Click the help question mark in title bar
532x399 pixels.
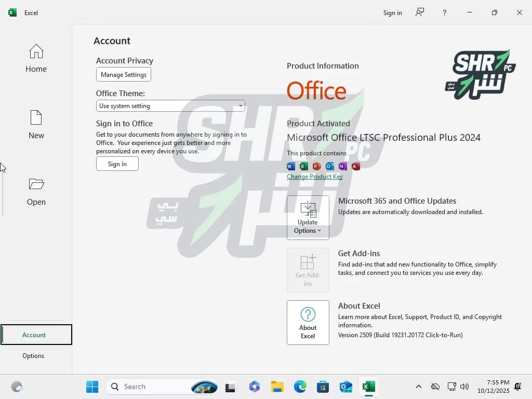click(444, 12)
